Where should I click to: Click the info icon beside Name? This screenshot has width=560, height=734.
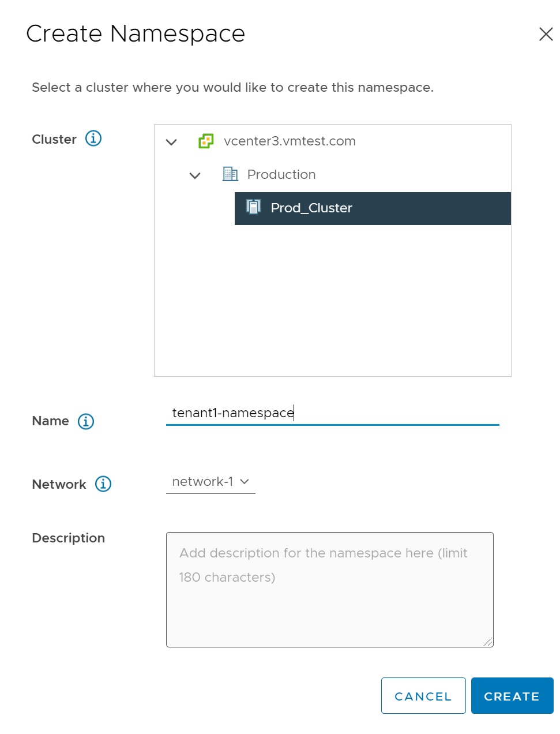tap(86, 421)
